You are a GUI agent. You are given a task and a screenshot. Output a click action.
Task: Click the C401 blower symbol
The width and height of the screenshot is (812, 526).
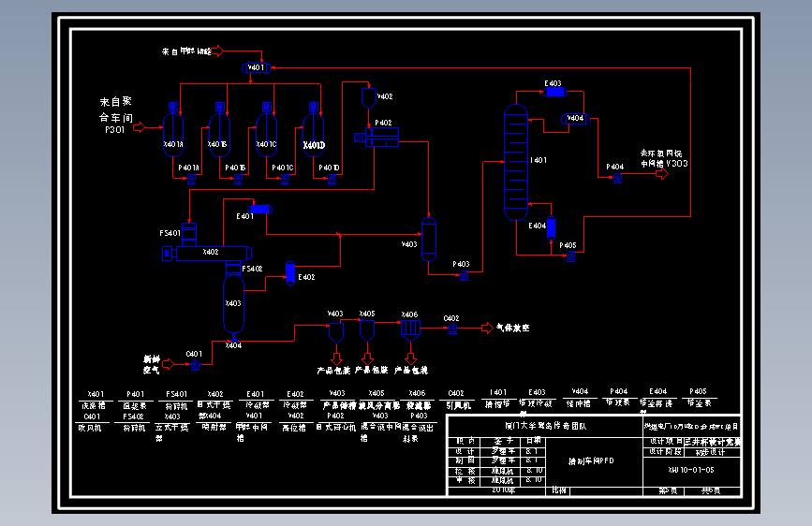(195, 365)
